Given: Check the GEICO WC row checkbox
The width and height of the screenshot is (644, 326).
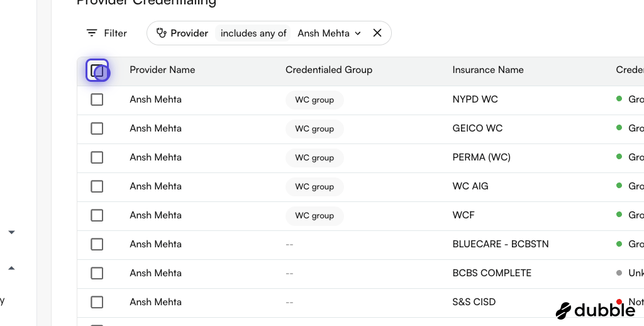Looking at the screenshot, I should point(97,128).
